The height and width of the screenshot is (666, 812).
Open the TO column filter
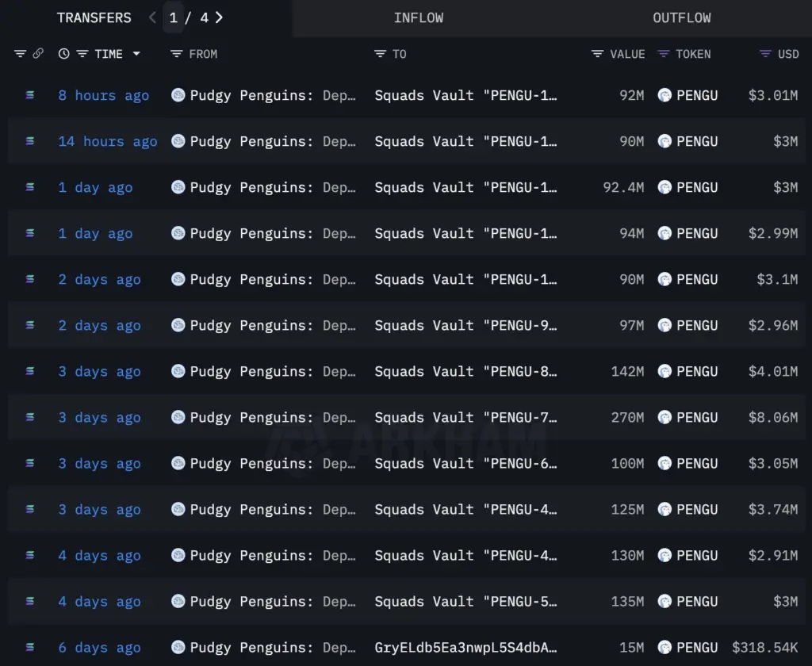378,54
